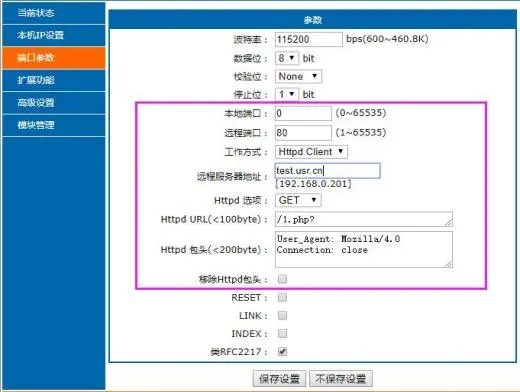The width and height of the screenshot is (520, 392).
Task: Open the 本机IP设置 sidebar item
Action: 53,35
